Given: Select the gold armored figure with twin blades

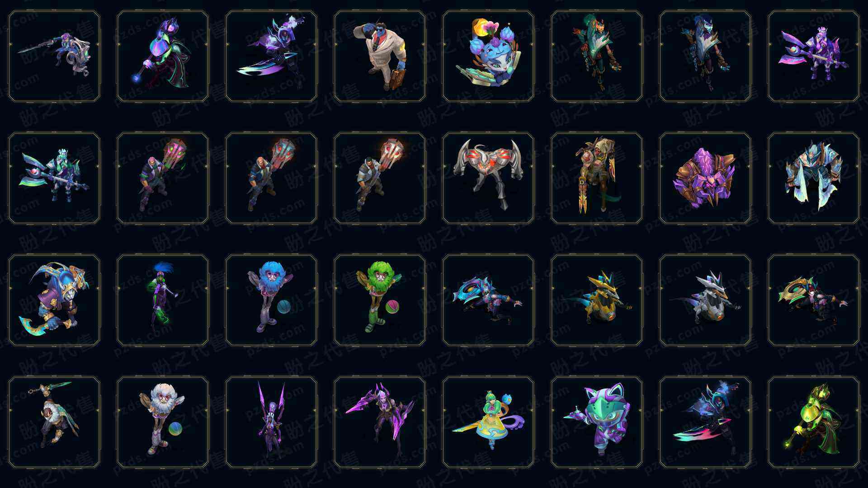Looking at the screenshot, I should tap(597, 178).
